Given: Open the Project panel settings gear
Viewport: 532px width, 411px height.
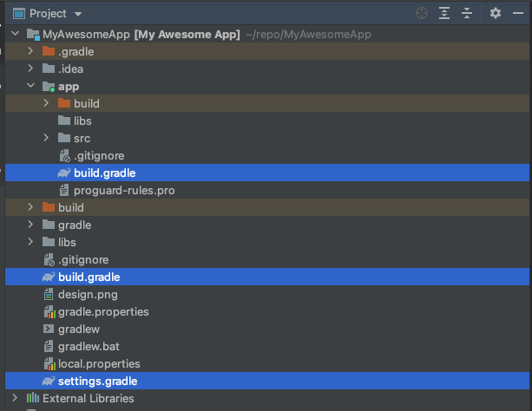Looking at the screenshot, I should click(x=496, y=14).
